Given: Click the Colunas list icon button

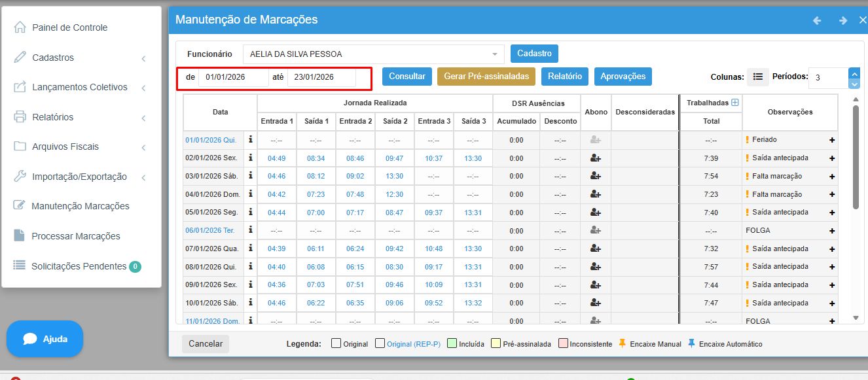Looking at the screenshot, I should (757, 77).
